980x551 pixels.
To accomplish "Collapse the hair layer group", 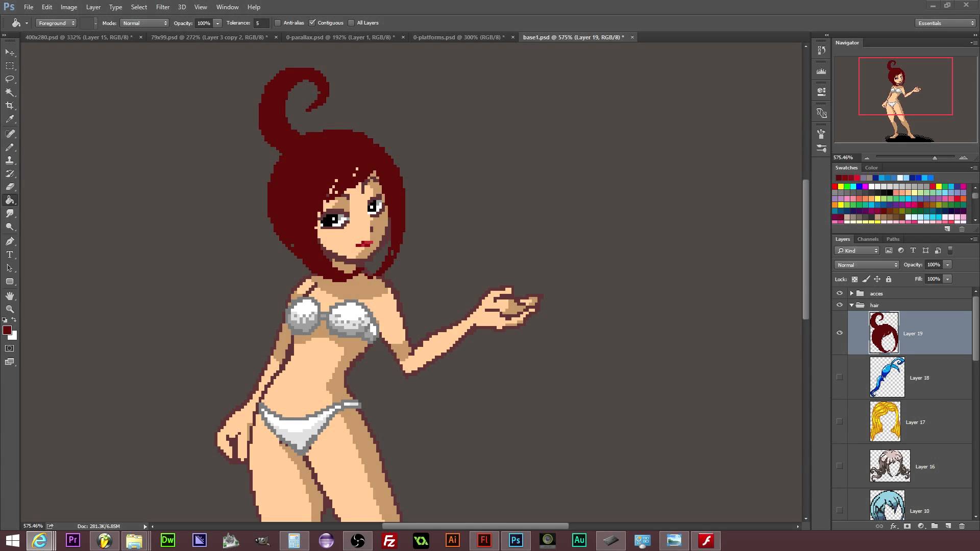I will pos(851,305).
